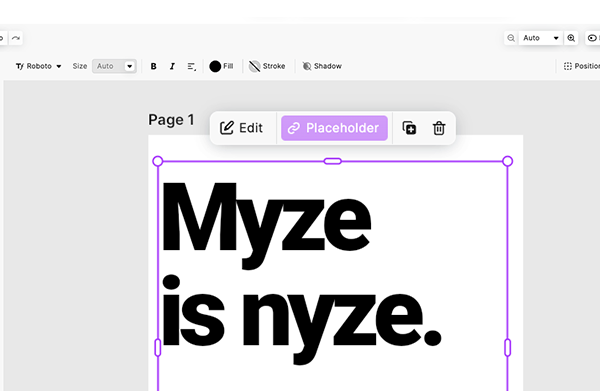Screen dimensions: 600x391
Task: Toggle bold formatting
Action: [153, 66]
